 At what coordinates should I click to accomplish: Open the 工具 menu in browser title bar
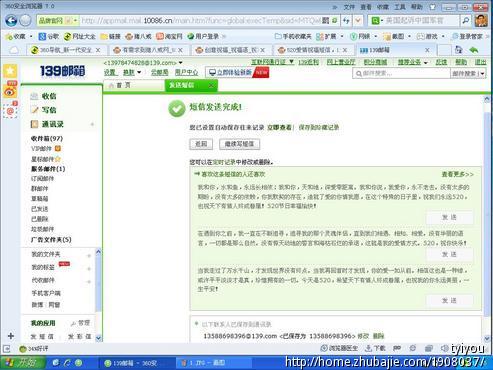399,7
